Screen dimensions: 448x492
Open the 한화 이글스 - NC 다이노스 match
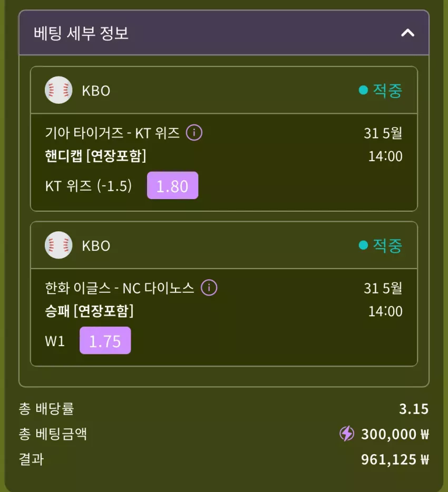coord(120,288)
